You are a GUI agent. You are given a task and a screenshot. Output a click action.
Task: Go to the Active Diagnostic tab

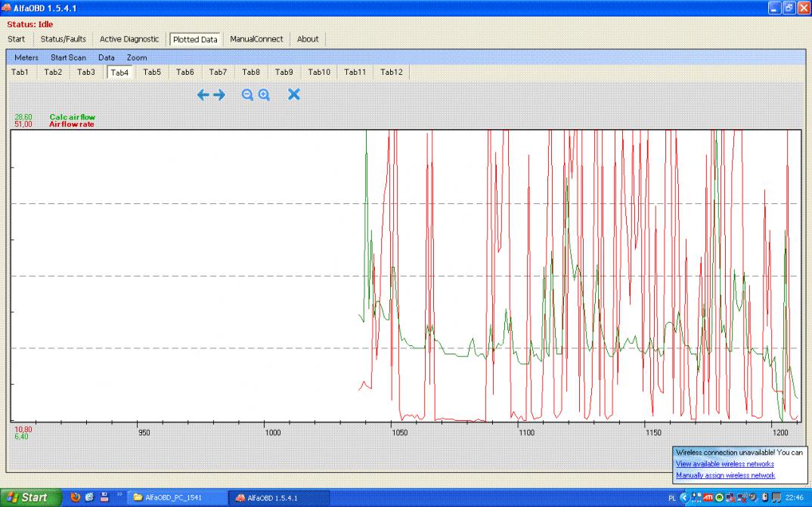tap(129, 39)
